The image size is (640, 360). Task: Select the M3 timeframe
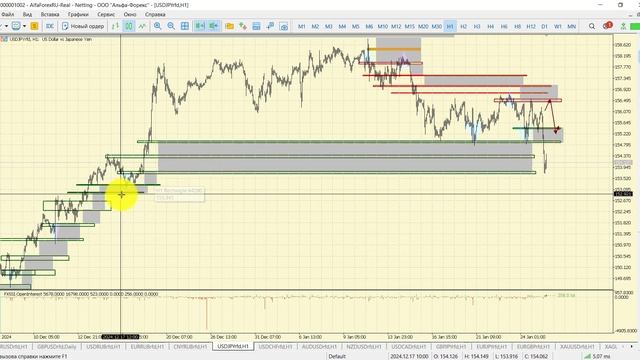329,26
